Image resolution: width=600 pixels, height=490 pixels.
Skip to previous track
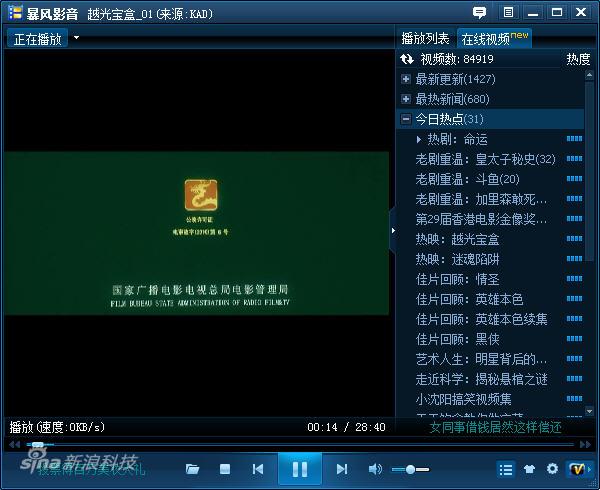coord(258,469)
